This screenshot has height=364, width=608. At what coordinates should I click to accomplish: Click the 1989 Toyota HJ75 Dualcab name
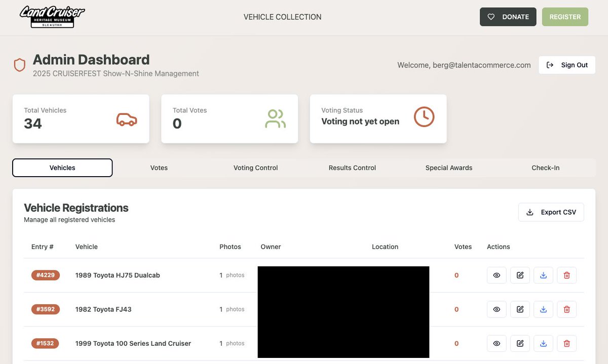click(x=118, y=275)
